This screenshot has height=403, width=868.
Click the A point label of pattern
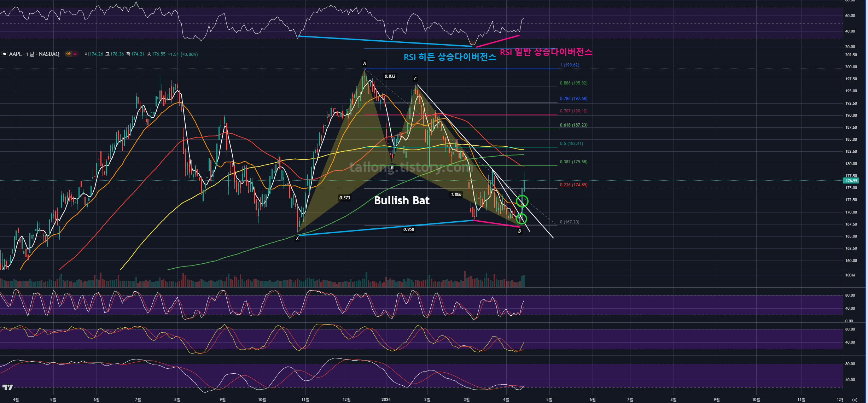pyautogui.click(x=364, y=63)
